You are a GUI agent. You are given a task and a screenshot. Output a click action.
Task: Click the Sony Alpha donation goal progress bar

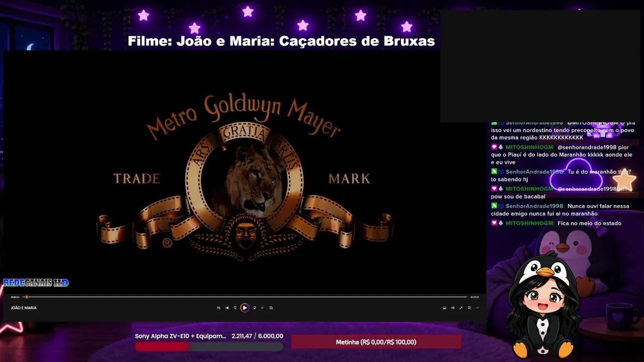(x=209, y=347)
